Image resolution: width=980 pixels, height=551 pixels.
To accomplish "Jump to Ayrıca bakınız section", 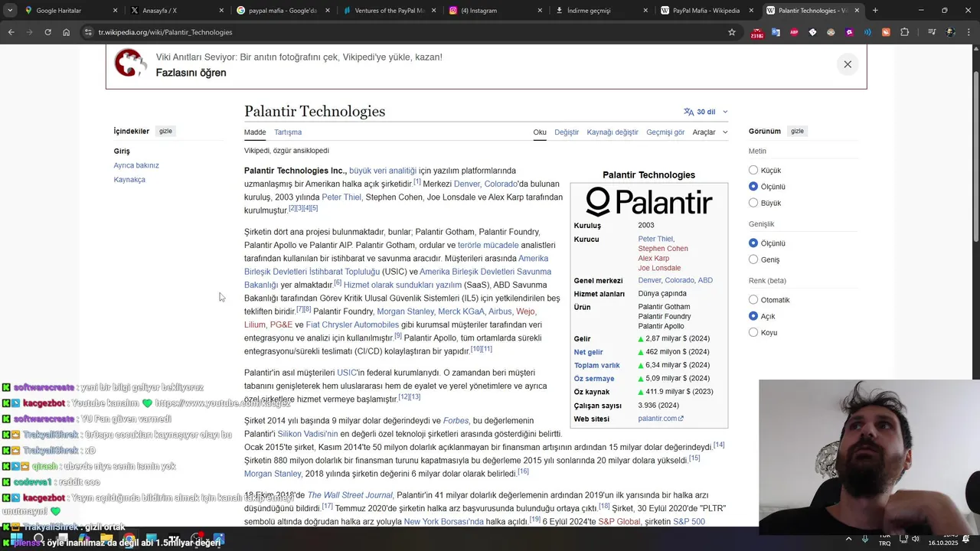I will [136, 165].
